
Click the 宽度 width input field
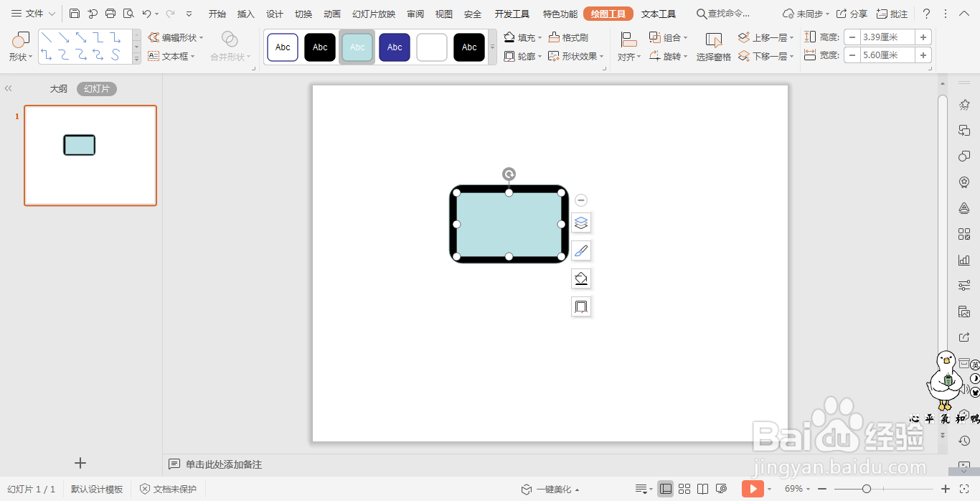point(887,55)
